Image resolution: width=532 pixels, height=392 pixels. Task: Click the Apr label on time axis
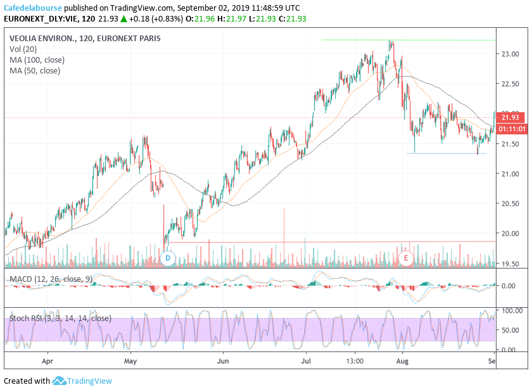[x=47, y=361]
